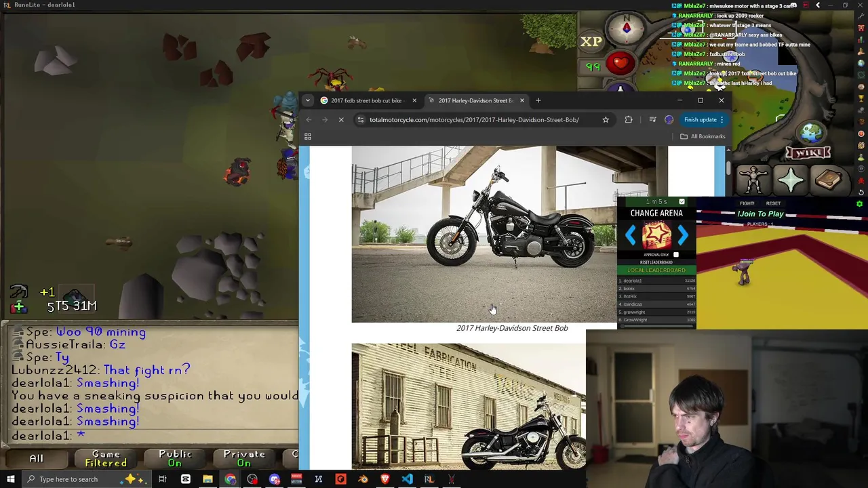The image size is (868, 488).
Task: Open the Chrome profile avatar
Action: pos(669,120)
